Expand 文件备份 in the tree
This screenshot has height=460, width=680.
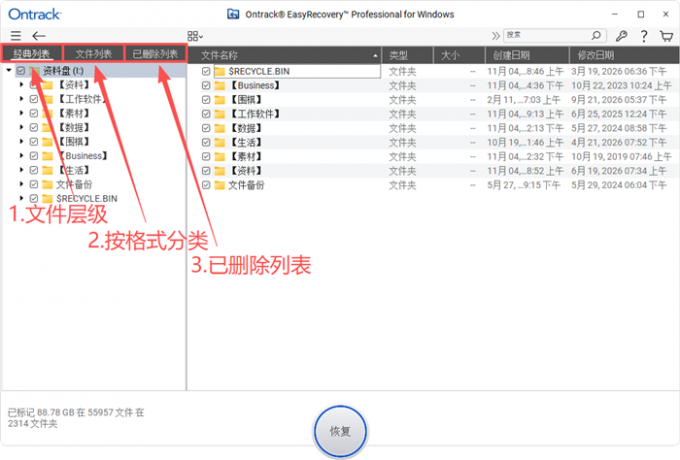coord(21,184)
